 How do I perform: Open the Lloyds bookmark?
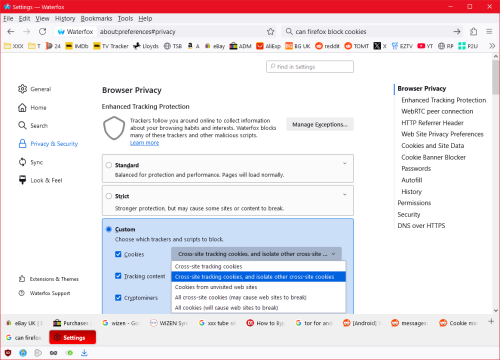[x=146, y=46]
